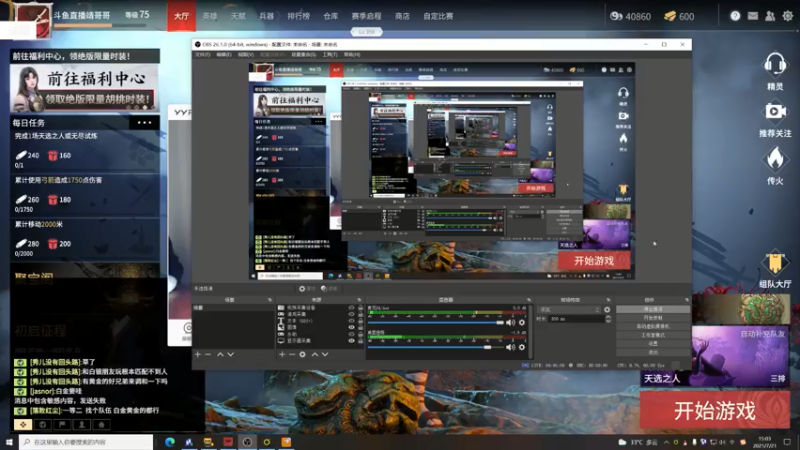Open source 属性 properties button
The height and width of the screenshot is (450, 800).
(306, 289)
